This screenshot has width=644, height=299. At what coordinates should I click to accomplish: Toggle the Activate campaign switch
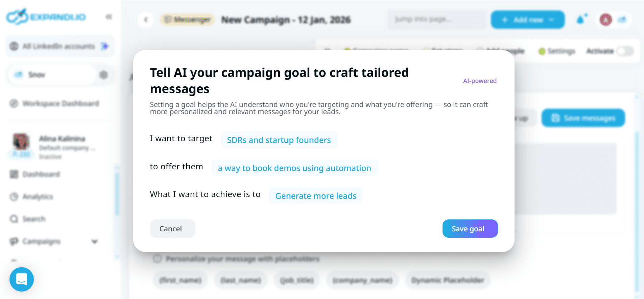625,51
